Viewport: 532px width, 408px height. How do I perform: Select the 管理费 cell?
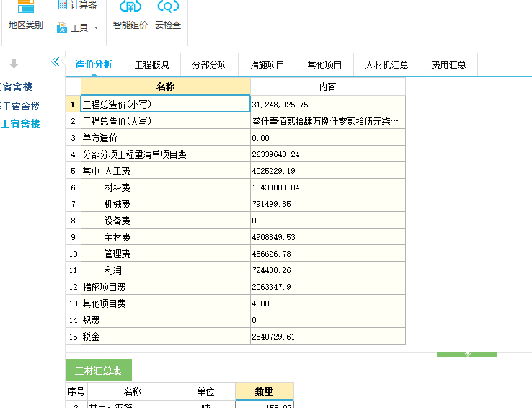(x=166, y=254)
